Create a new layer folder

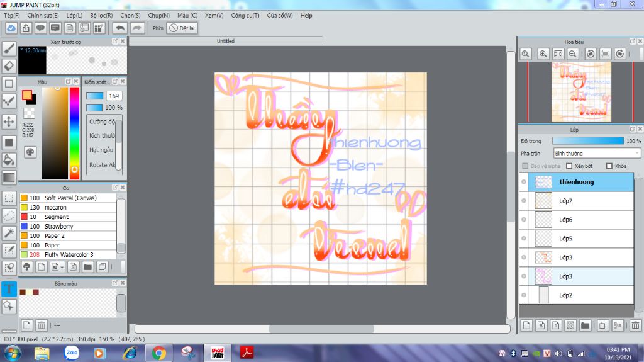pos(585,325)
